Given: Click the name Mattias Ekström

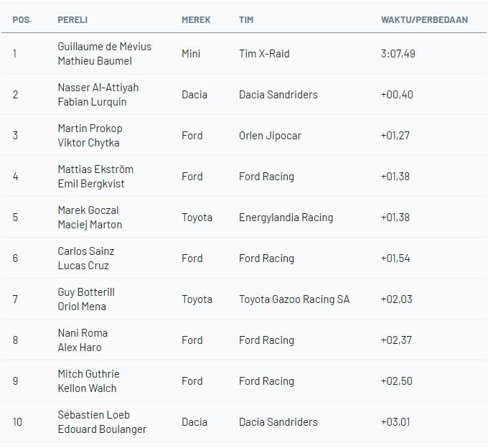Looking at the screenshot, I should [x=95, y=169].
